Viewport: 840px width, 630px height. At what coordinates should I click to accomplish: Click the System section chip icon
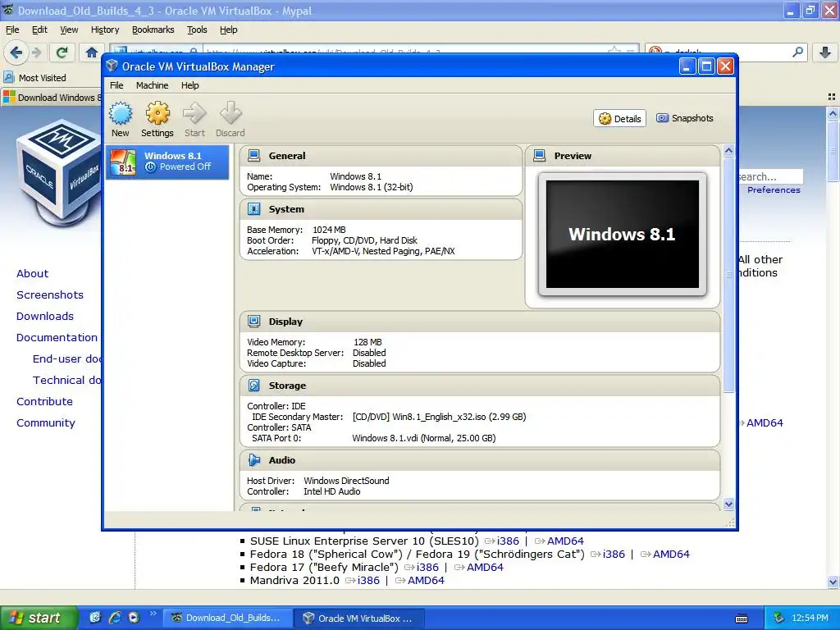click(254, 209)
